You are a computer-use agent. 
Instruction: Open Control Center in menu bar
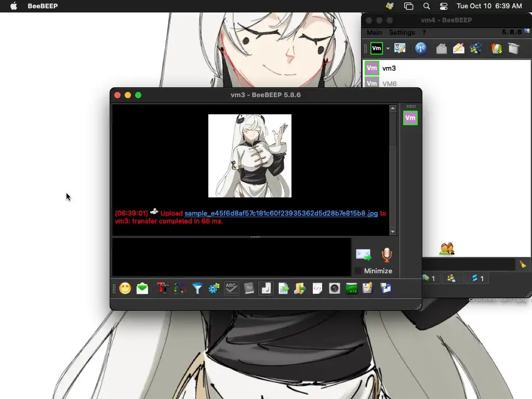click(x=444, y=6)
